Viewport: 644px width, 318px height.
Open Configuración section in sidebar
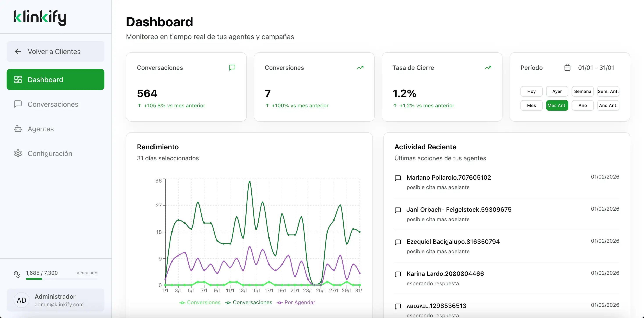pyautogui.click(x=50, y=154)
